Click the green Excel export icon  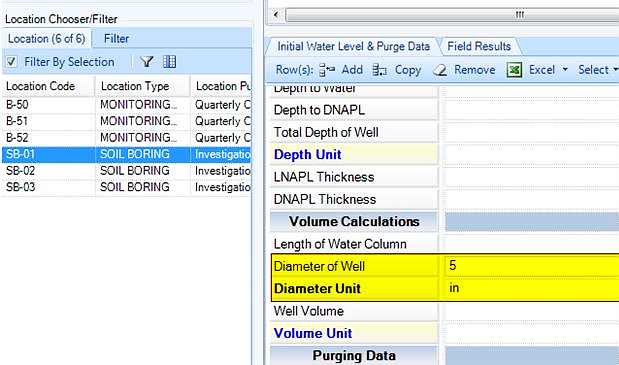pyautogui.click(x=514, y=70)
